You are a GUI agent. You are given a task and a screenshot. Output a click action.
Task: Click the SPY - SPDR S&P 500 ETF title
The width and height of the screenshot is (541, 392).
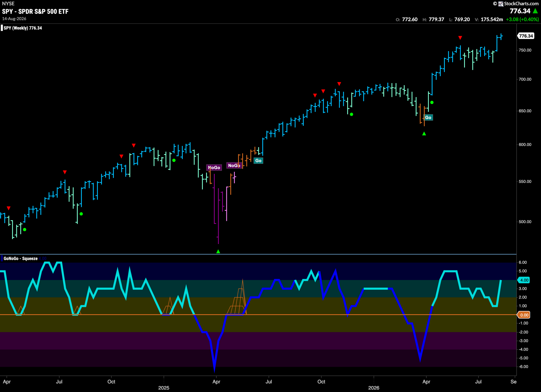[x=35, y=11]
